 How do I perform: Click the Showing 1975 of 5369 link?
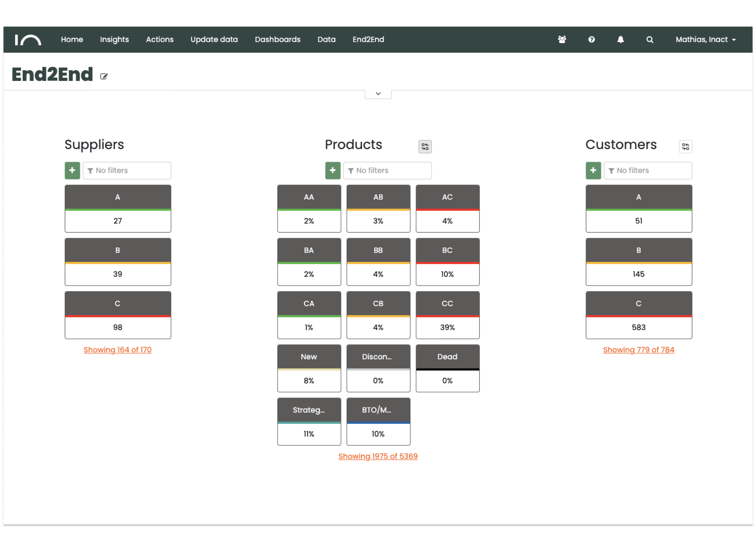(x=378, y=456)
